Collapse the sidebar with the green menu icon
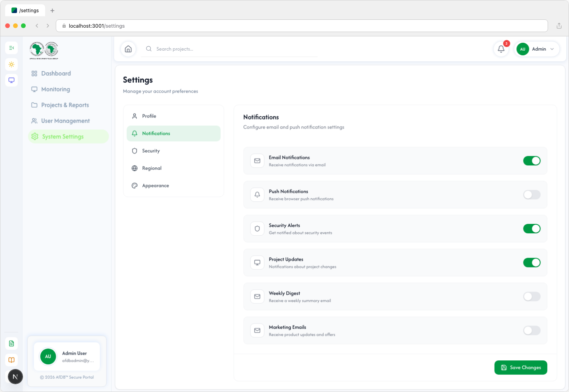This screenshot has height=392, width=569. (11, 48)
